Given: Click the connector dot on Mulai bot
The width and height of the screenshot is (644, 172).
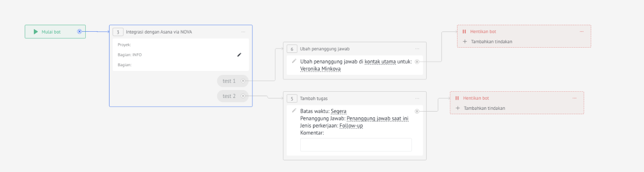Looking at the screenshot, I should (79, 32).
